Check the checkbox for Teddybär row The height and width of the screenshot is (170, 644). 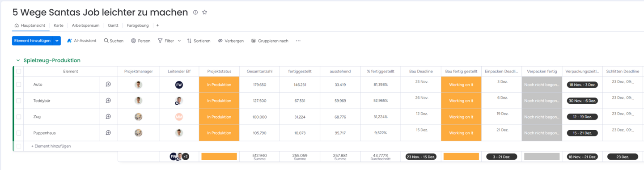19,101
